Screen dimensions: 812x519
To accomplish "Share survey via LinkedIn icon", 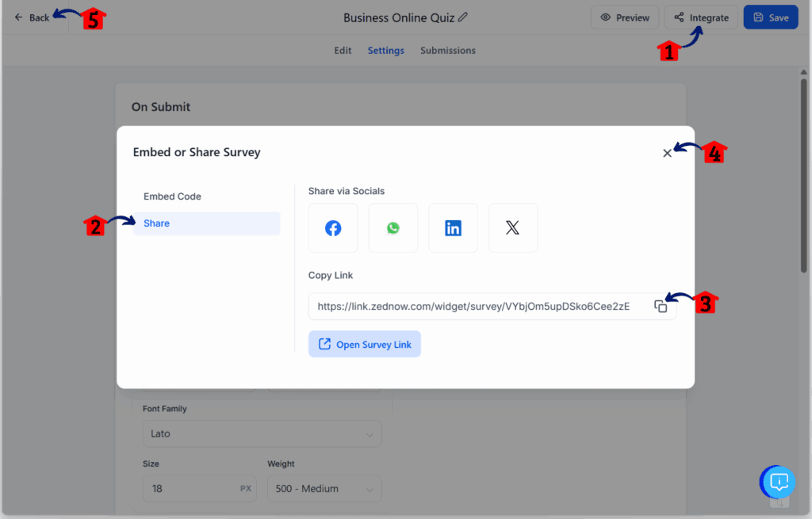I will point(453,227).
